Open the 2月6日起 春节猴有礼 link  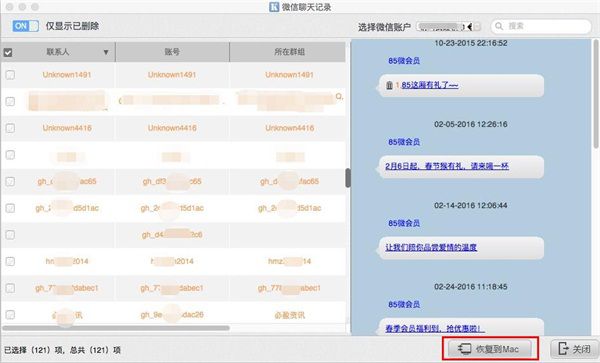pos(447,166)
